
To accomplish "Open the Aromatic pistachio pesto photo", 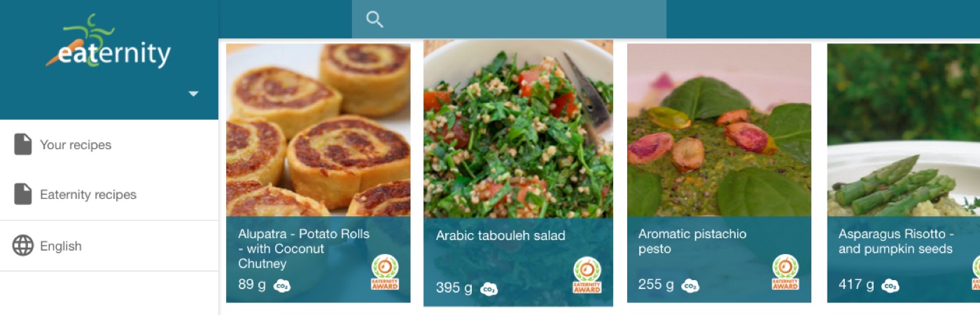I will [719, 129].
